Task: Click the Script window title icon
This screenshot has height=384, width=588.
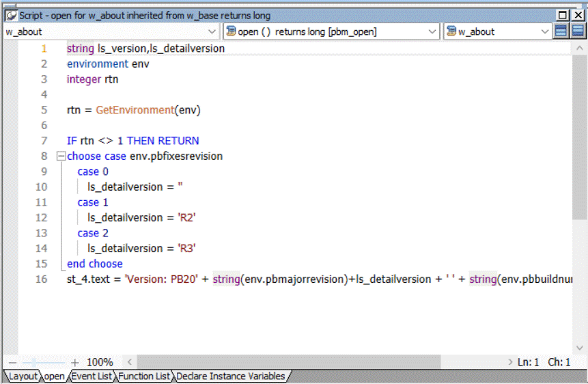Action: [x=11, y=15]
